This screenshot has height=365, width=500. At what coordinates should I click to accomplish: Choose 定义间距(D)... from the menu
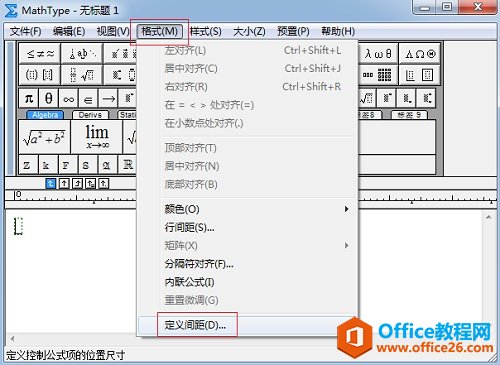coord(248,325)
